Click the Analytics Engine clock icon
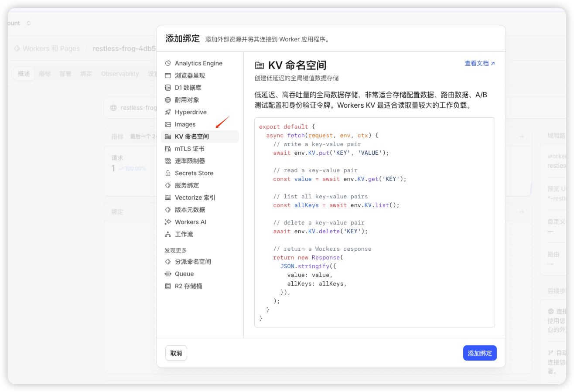The height and width of the screenshot is (392, 574). (168, 63)
